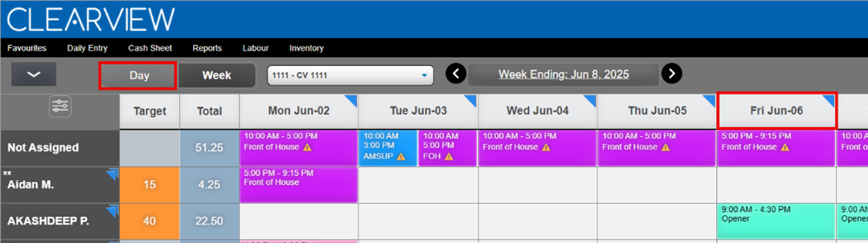Open Week Ending Jun 8, 2025 date picker
Image resolution: width=868 pixels, height=243 pixels.
(x=563, y=75)
